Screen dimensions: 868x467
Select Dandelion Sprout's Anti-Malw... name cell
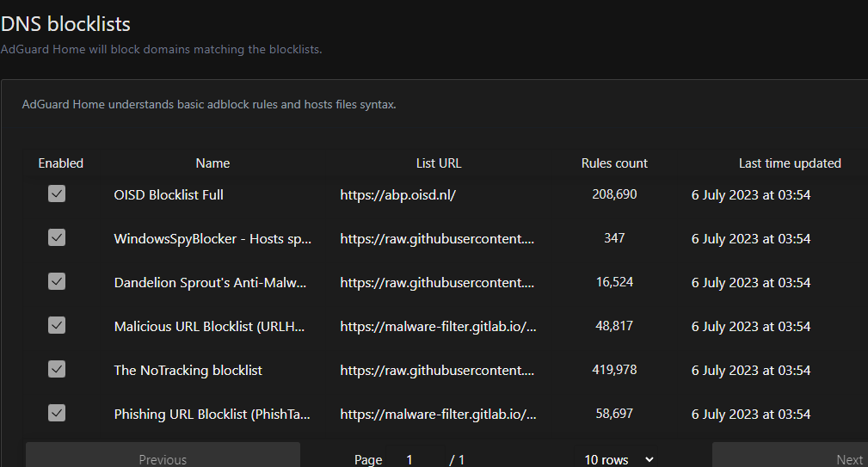(x=210, y=282)
